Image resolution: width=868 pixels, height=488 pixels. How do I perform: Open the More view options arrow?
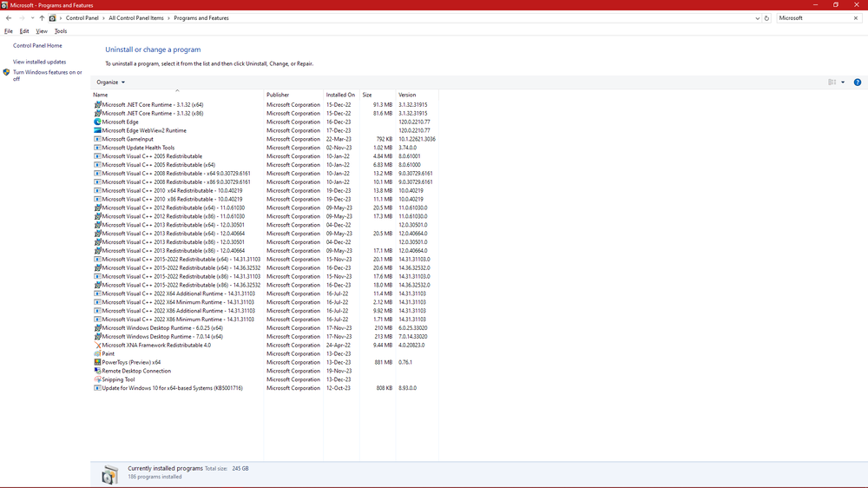pyautogui.click(x=843, y=82)
